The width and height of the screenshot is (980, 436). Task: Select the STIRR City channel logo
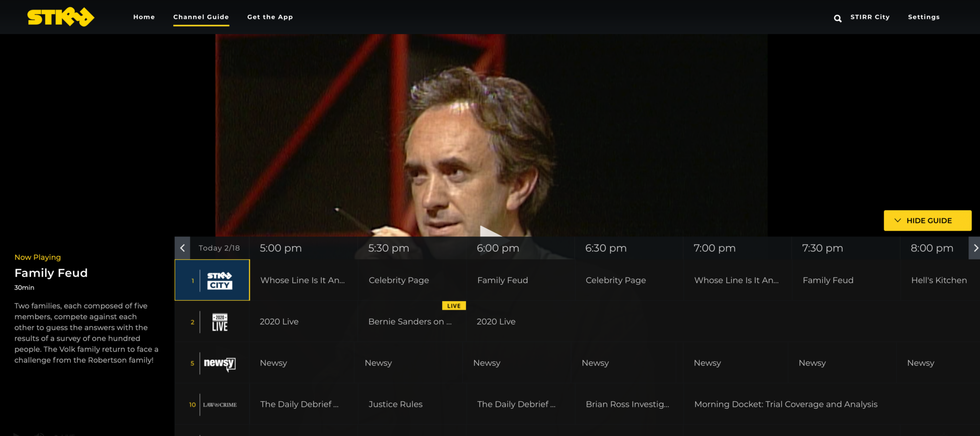(220, 280)
